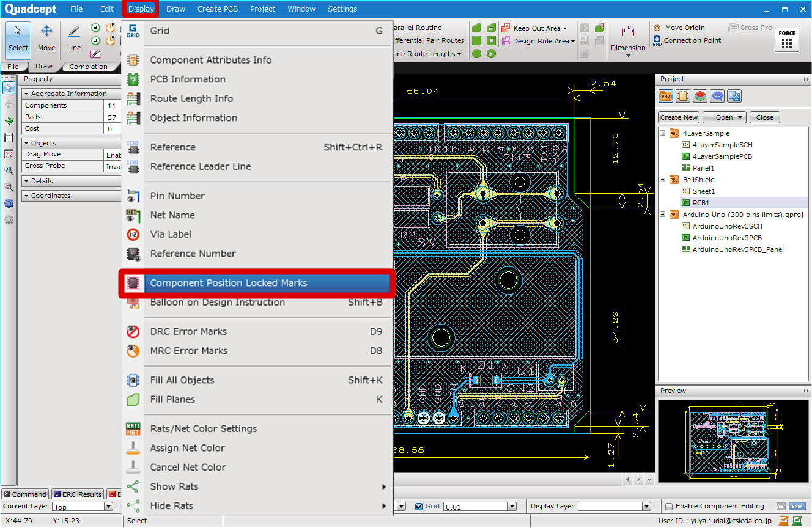Switch to the Completion tab
This screenshot has width=812, height=528.
90,66
